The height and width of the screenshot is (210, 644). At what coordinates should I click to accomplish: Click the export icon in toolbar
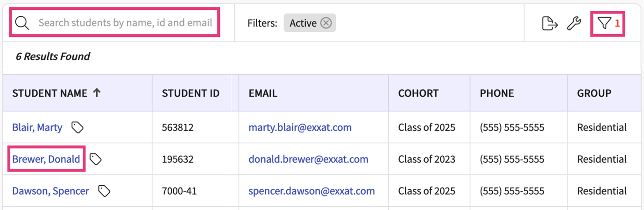(x=550, y=23)
